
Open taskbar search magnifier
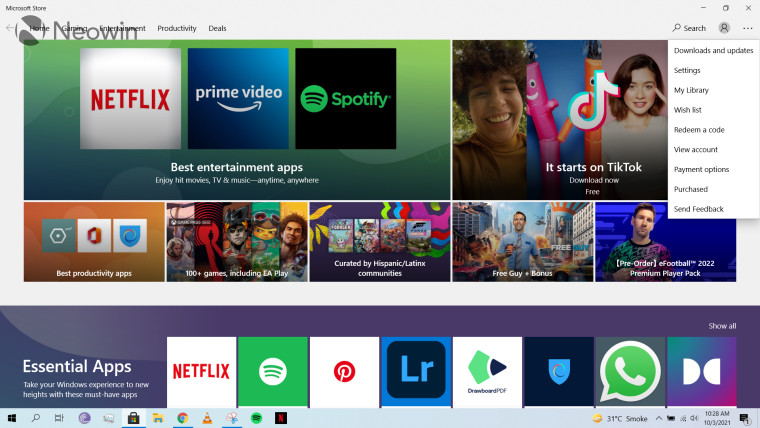(35, 418)
